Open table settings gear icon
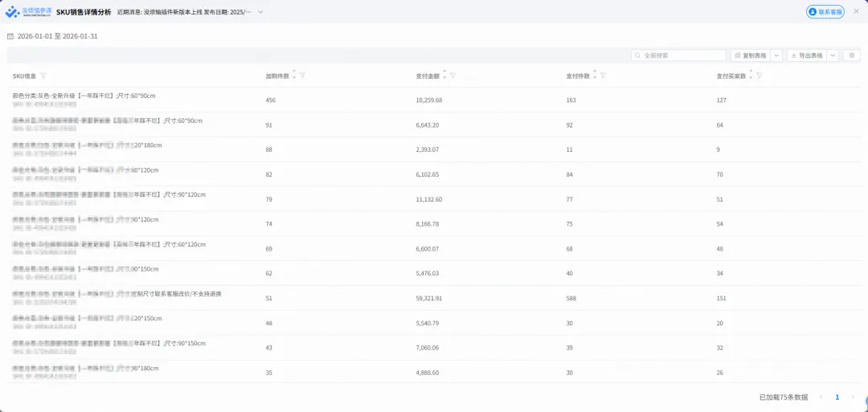This screenshot has height=412, width=868. click(852, 55)
